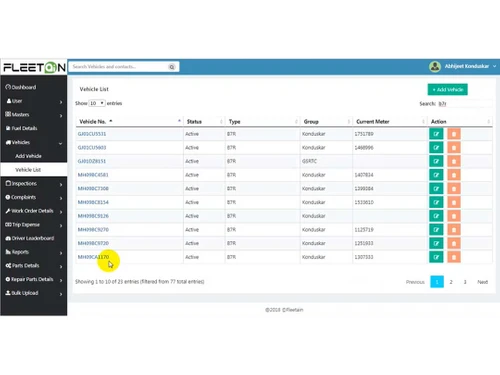Go to Previous page in pagination

coord(415,282)
